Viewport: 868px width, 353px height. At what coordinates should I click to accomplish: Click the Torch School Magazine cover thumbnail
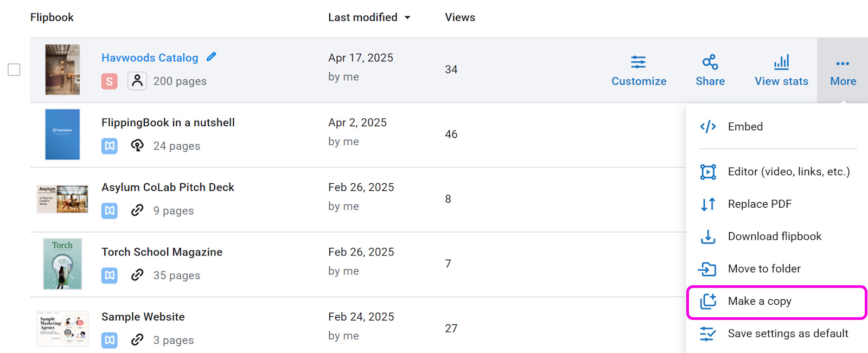[62, 264]
